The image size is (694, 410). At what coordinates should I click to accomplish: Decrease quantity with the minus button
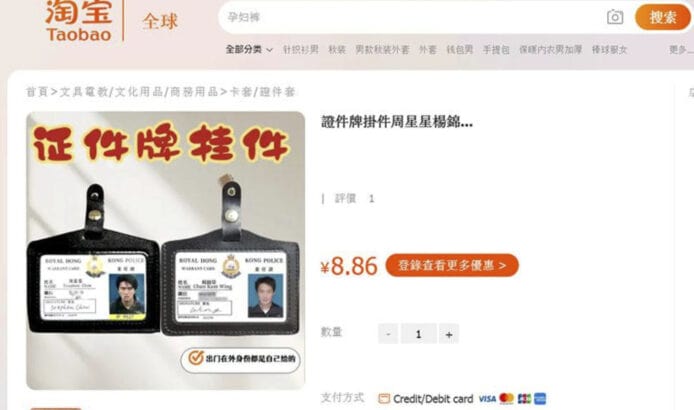388,334
